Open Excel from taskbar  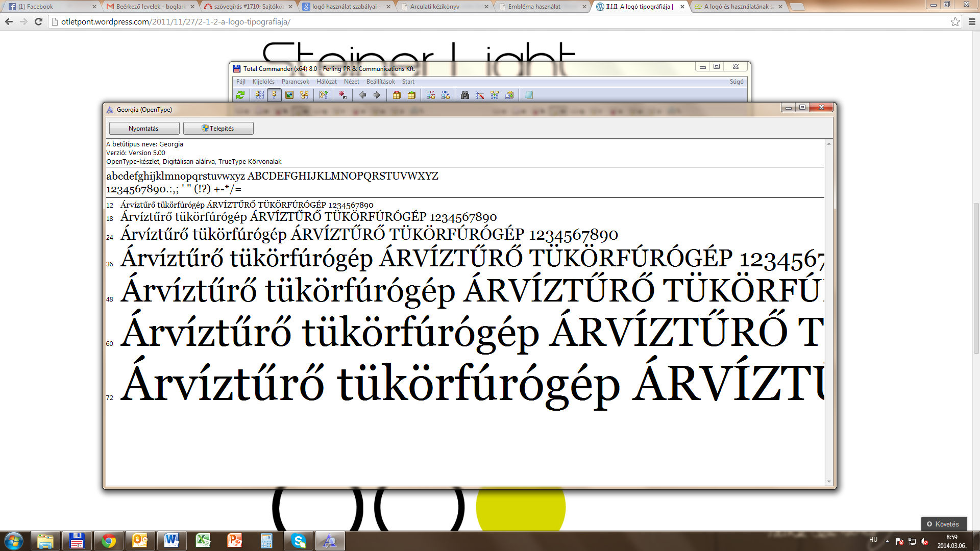[203, 541]
